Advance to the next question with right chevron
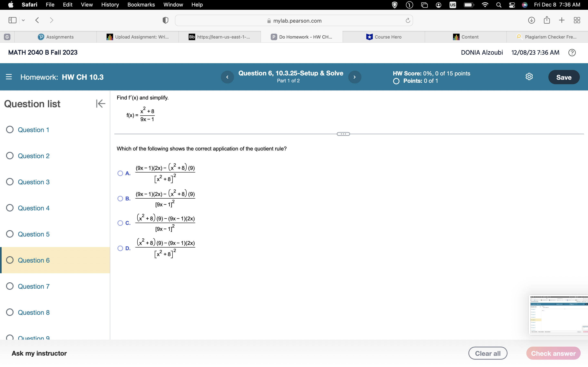The height and width of the screenshot is (367, 588). click(355, 77)
